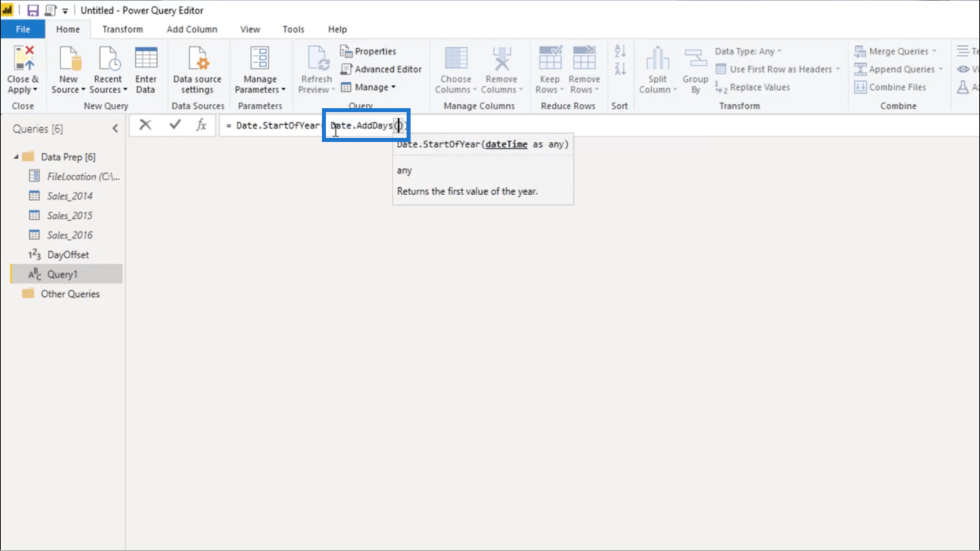Image resolution: width=980 pixels, height=551 pixels.
Task: Click the Remove Columns icon
Action: click(x=501, y=58)
